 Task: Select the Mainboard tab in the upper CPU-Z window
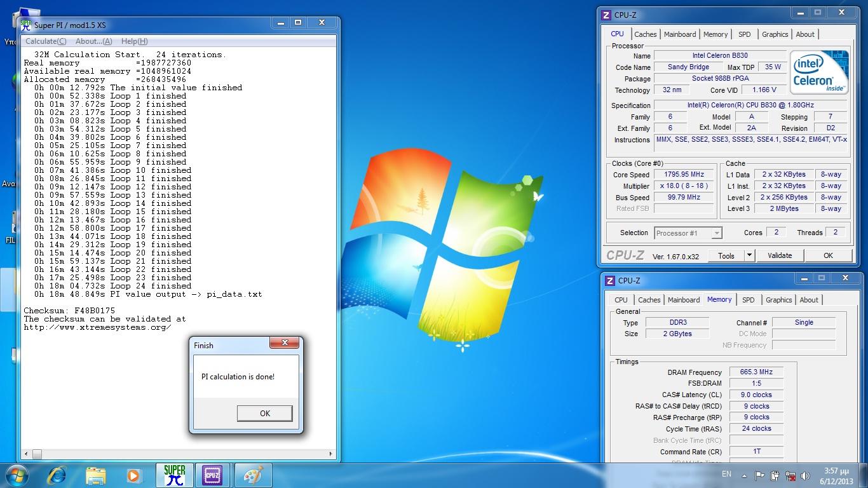[680, 34]
